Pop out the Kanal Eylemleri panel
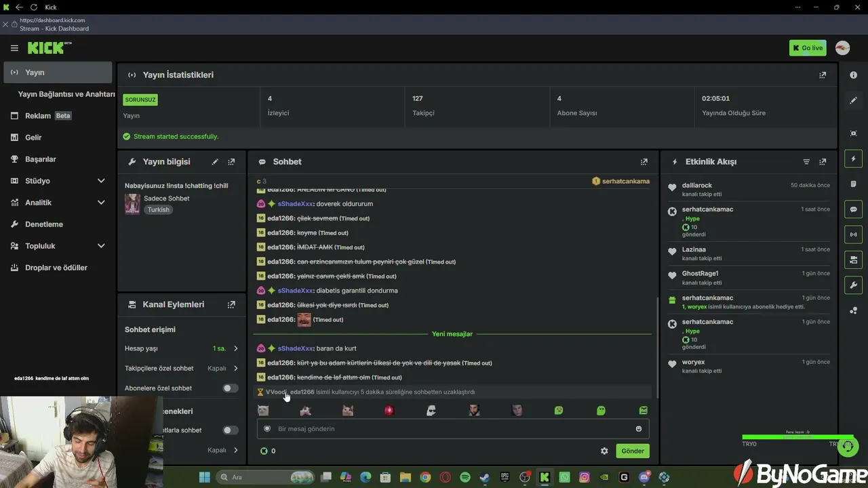Screen dimensions: 868x488 click(231, 305)
